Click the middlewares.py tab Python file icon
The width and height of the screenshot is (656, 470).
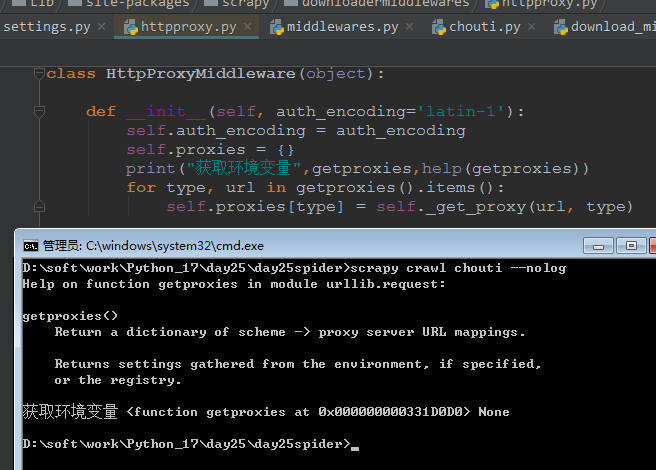tap(277, 28)
